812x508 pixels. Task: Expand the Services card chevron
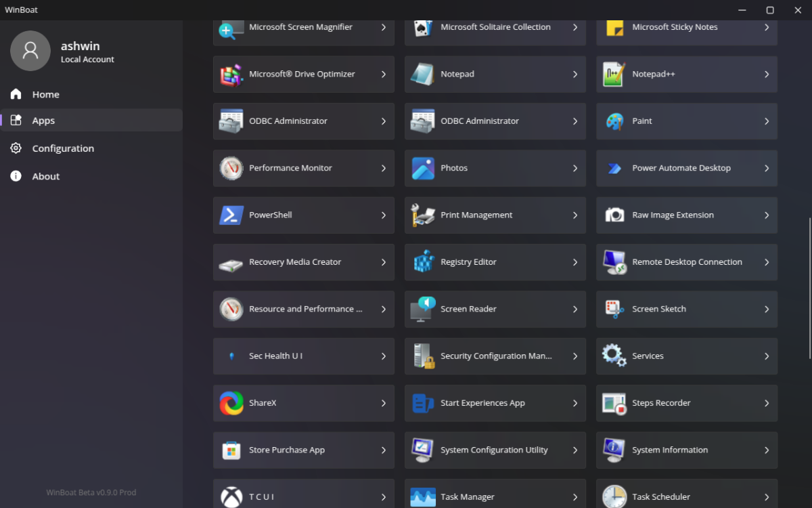coord(767,356)
